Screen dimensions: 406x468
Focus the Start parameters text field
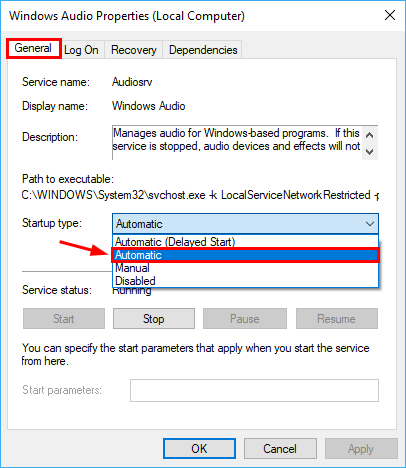(254, 390)
